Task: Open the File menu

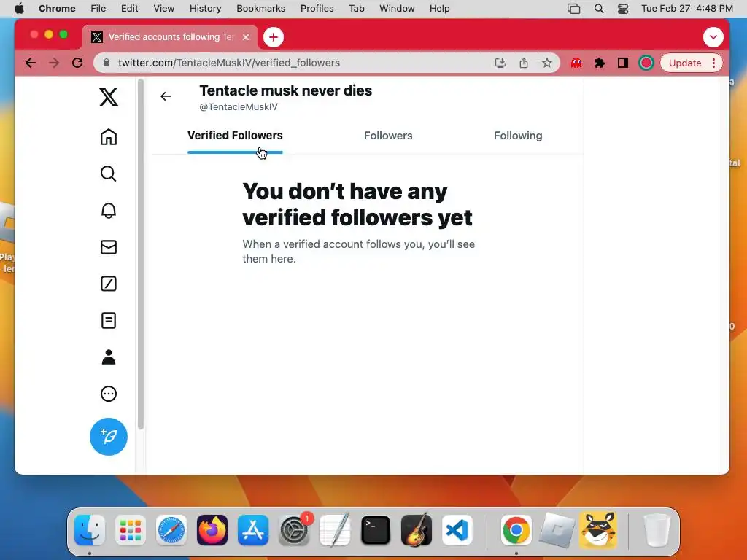Action: click(x=98, y=9)
